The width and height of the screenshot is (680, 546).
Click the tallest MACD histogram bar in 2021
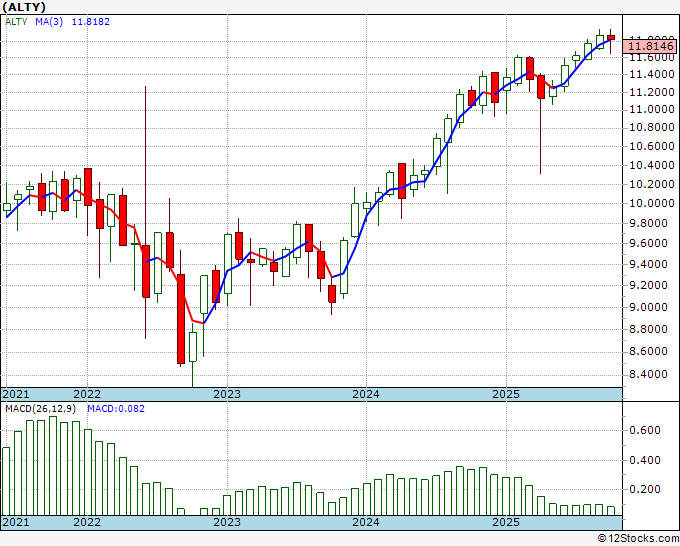coord(53,466)
